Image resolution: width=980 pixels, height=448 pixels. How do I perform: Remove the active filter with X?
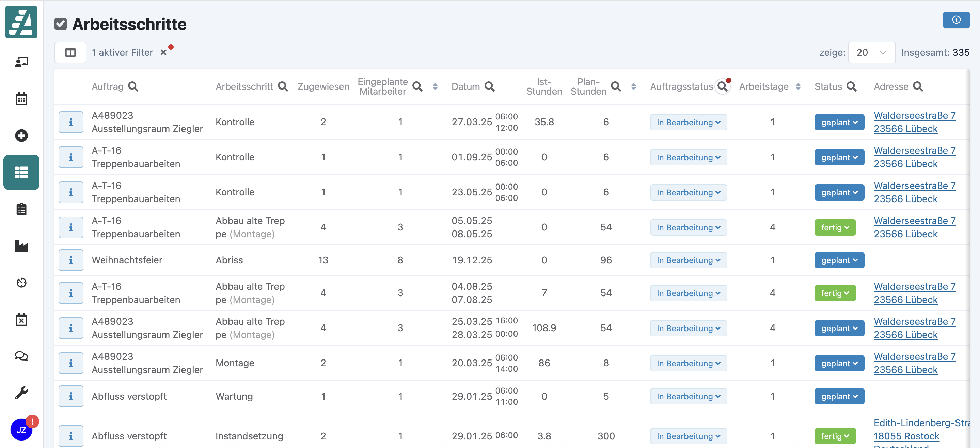tap(163, 52)
